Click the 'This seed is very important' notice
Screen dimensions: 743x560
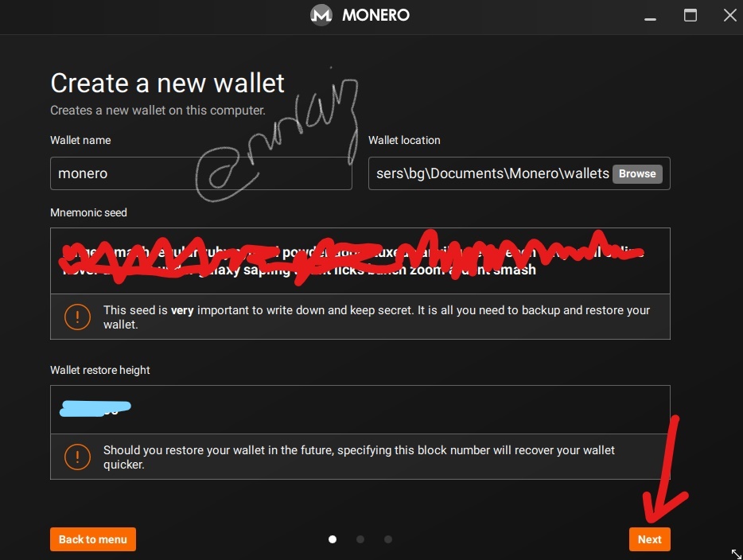(377, 317)
